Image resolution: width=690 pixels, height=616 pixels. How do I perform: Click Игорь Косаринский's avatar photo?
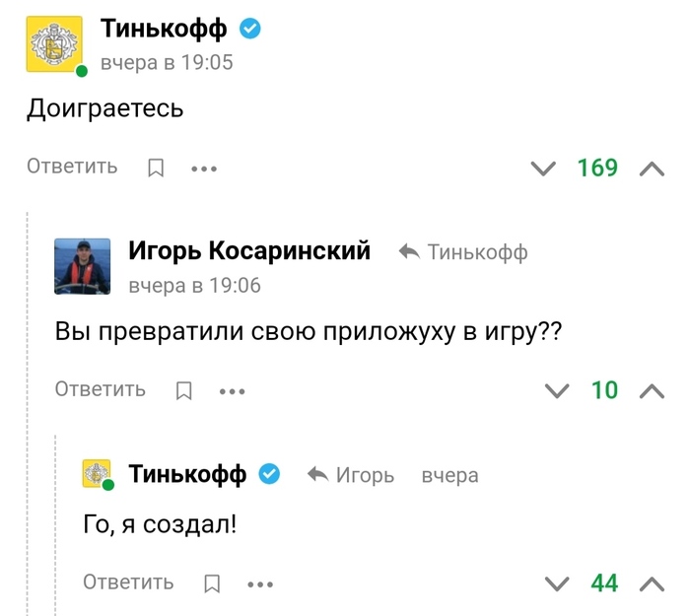pos(81,266)
